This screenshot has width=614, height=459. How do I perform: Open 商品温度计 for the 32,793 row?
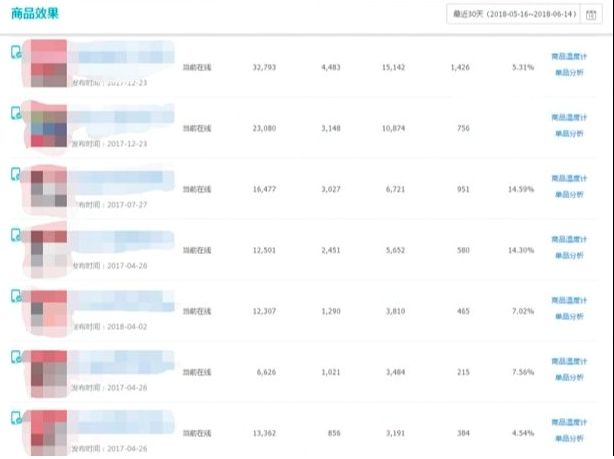[567, 57]
